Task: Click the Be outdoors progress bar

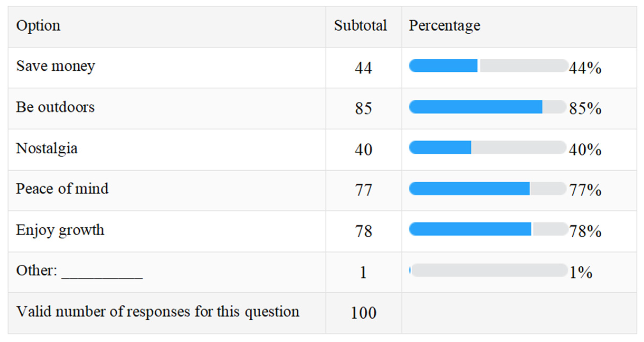Action: click(488, 107)
